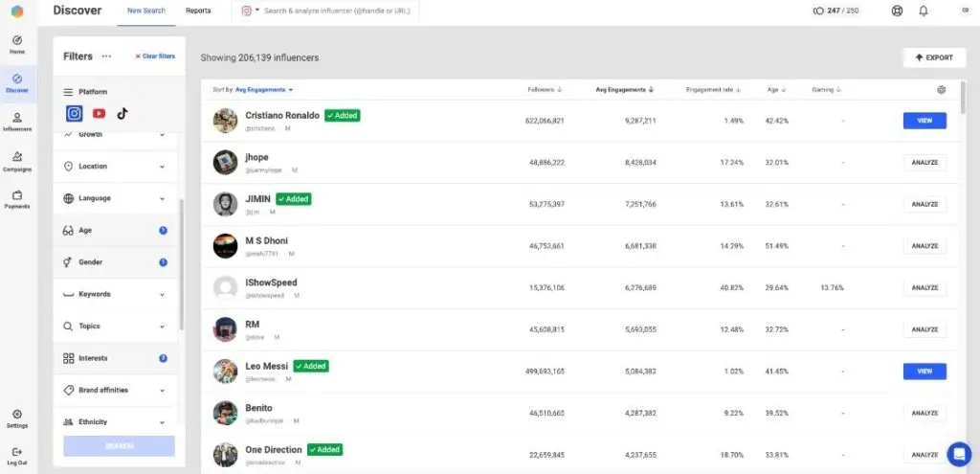Viewport: 980px width, 474px height.
Task: Switch to the New Search tab
Action: click(x=146, y=11)
